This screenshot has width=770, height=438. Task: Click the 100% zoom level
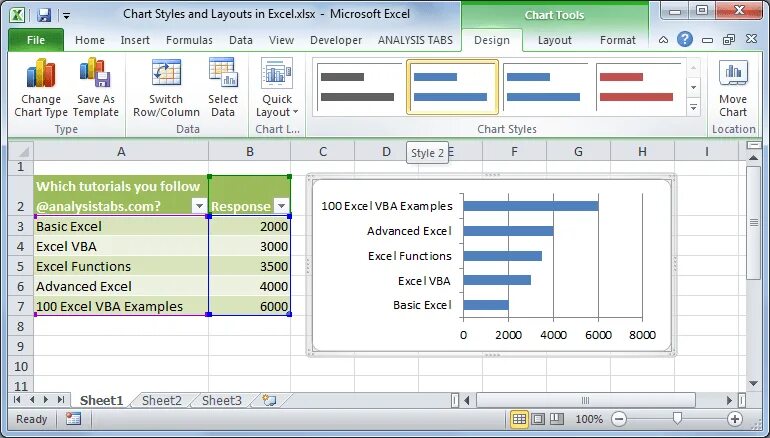[x=589, y=419]
